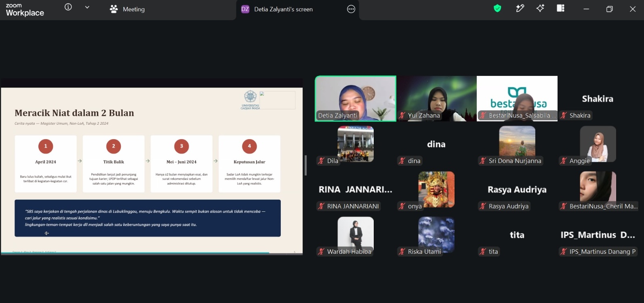Image resolution: width=644 pixels, height=303 pixels.
Task: Click muted mic icon beside Rasya Audriya label
Action: coord(483,206)
